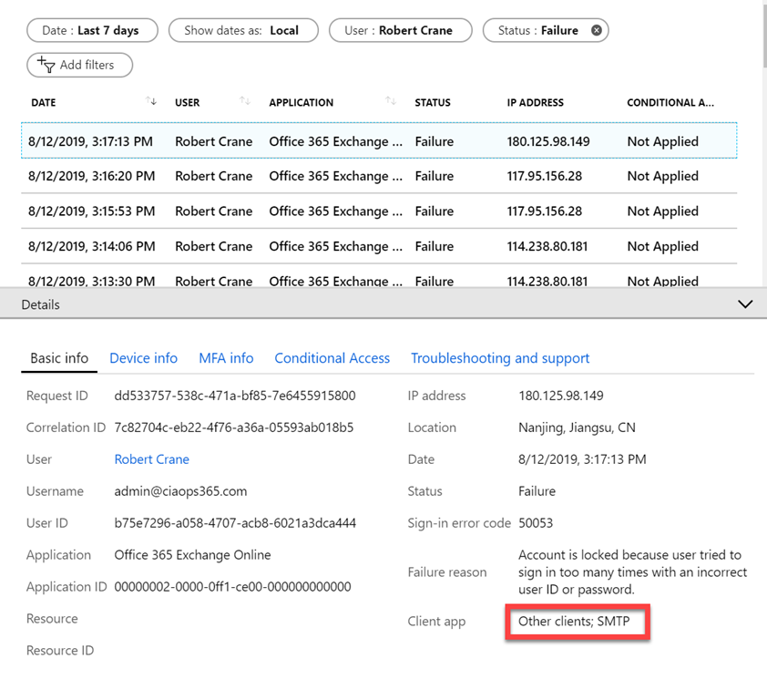This screenshot has width=767, height=700.
Task: Sort by the Application column arrows
Action: [391, 101]
